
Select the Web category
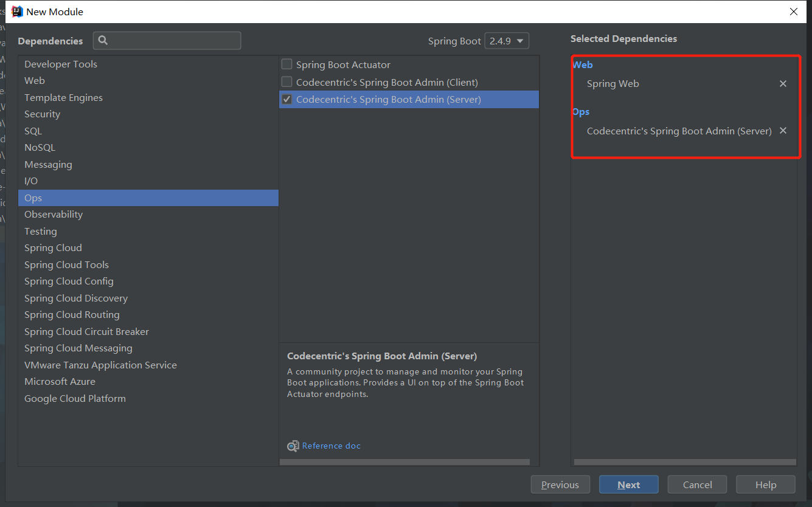(148, 81)
